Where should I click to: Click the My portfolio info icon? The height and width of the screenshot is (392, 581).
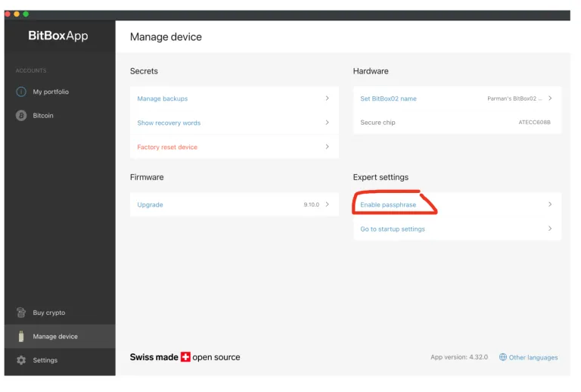[21, 92]
